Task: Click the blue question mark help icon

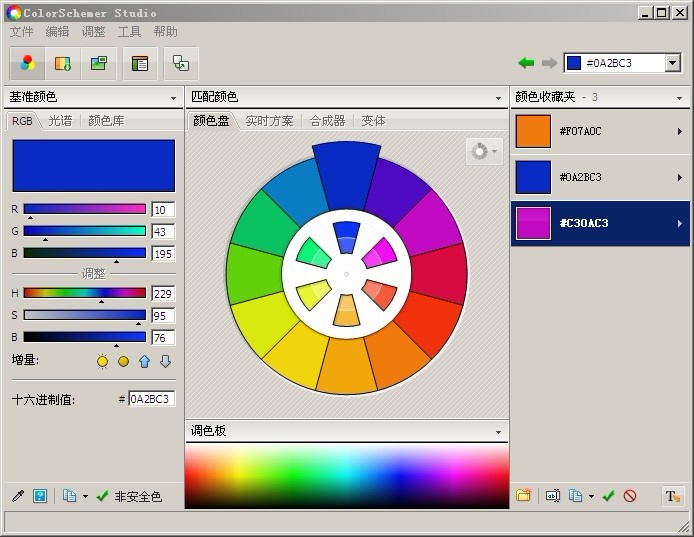Action: [x=40, y=496]
